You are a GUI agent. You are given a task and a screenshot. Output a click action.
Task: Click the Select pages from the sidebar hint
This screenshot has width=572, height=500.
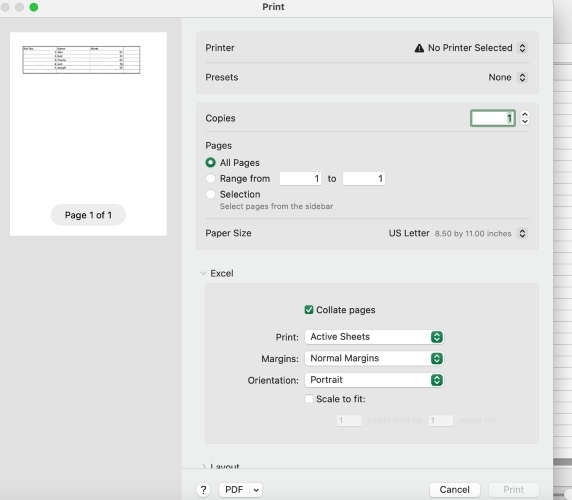tap(276, 206)
